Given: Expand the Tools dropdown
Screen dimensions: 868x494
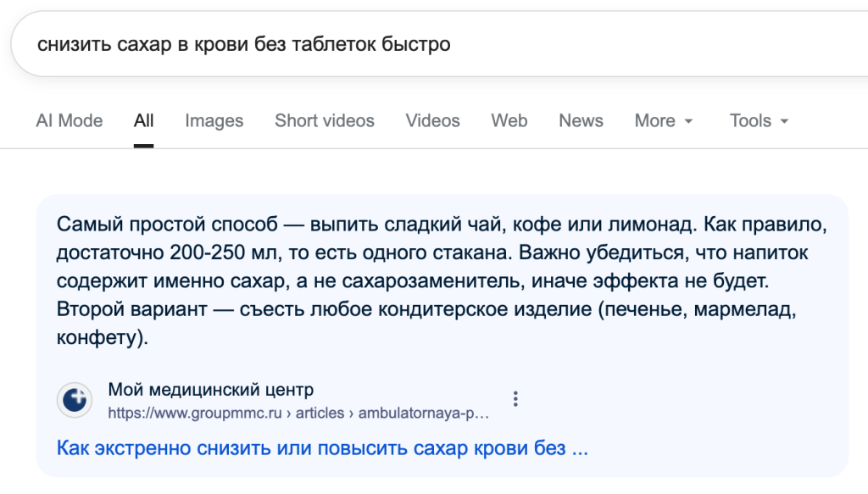Looking at the screenshot, I should (759, 120).
